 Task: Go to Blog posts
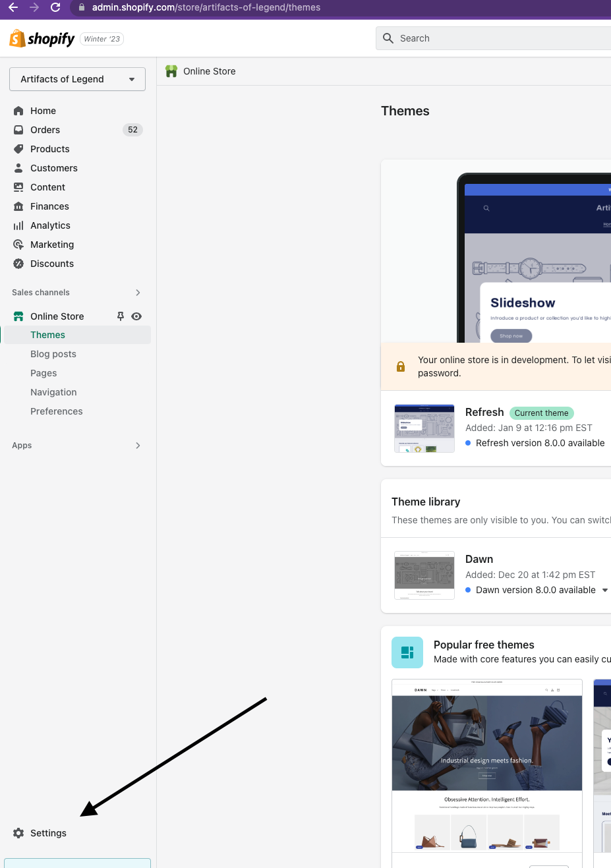coord(53,354)
